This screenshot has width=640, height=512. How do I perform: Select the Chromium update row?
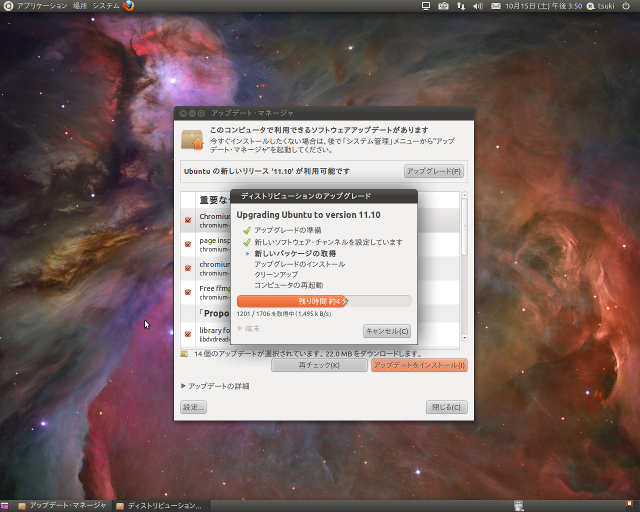click(320, 220)
